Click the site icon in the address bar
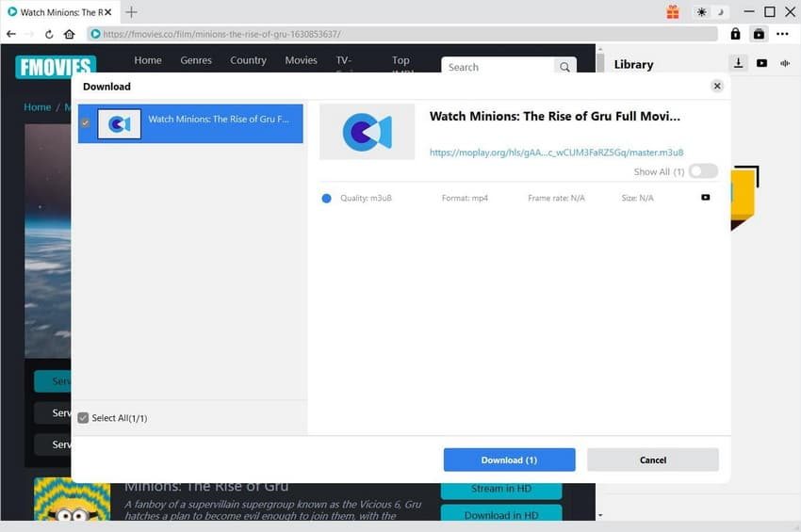 click(95, 34)
